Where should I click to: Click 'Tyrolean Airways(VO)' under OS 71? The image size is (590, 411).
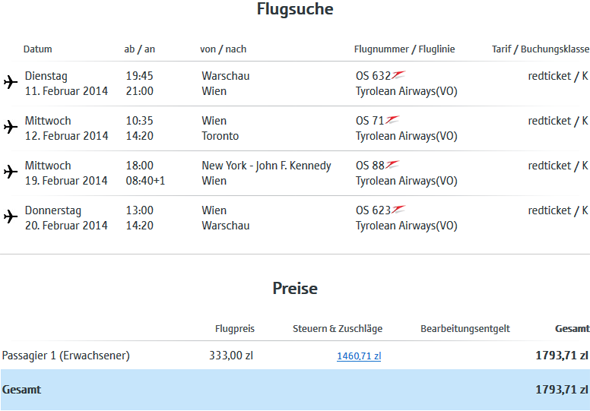pyautogui.click(x=406, y=136)
